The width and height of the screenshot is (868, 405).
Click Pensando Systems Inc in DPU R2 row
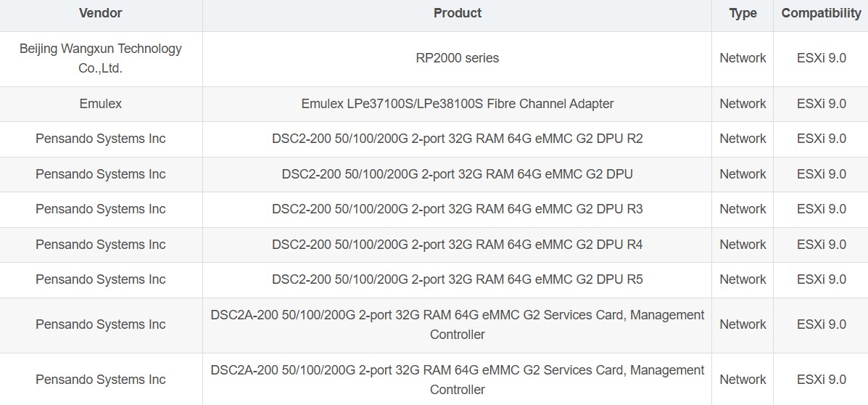[x=100, y=139]
